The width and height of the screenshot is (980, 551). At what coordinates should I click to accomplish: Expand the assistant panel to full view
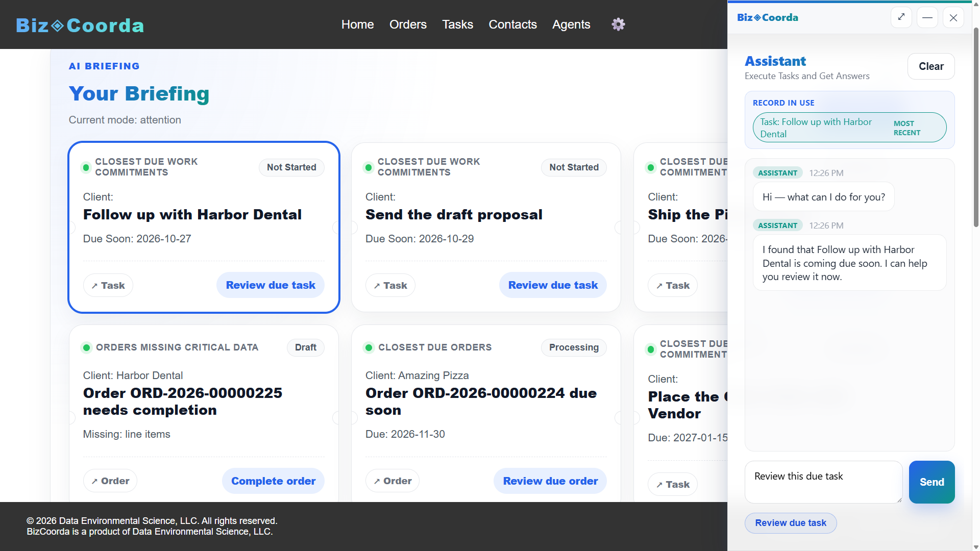tap(901, 17)
